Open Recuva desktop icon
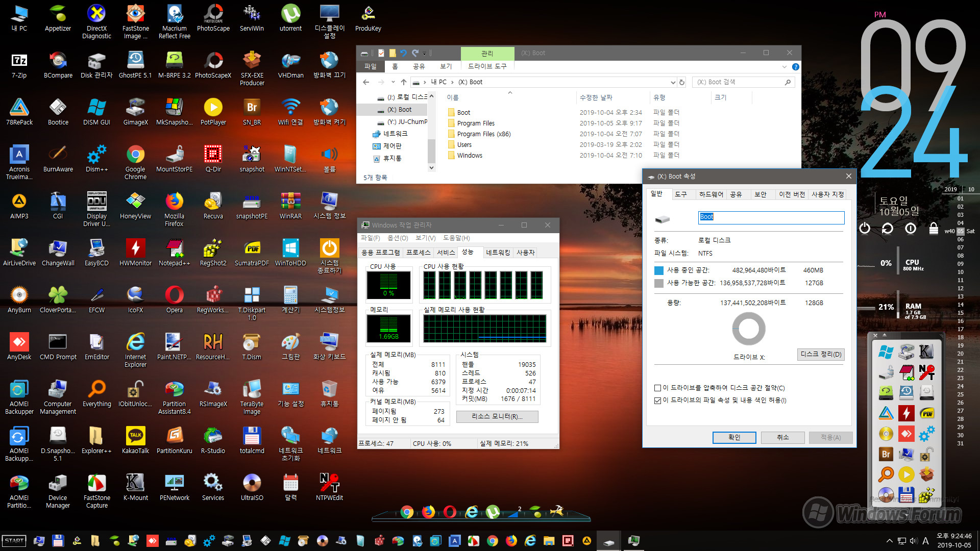Viewport: 980px width, 551px height. click(213, 206)
